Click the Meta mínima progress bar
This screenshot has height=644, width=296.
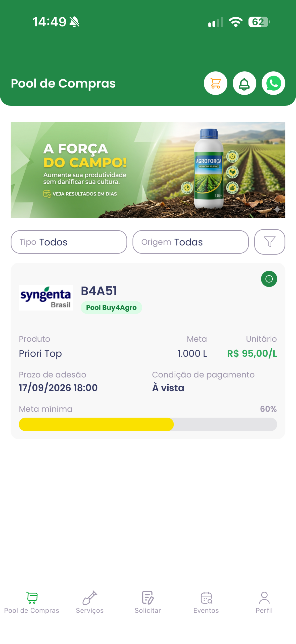[148, 424]
